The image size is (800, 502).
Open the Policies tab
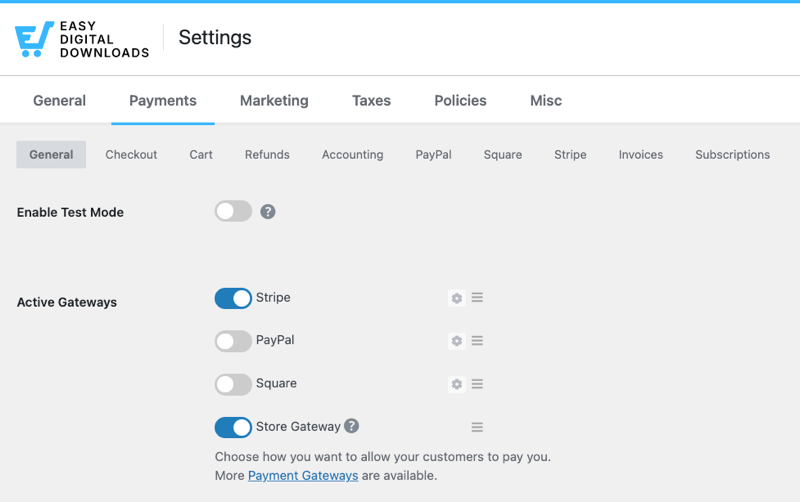pyautogui.click(x=460, y=101)
